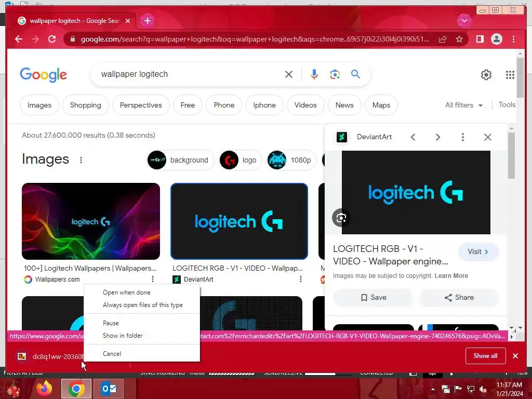Go back using the browser back arrow
The image size is (532, 399).
(19, 39)
